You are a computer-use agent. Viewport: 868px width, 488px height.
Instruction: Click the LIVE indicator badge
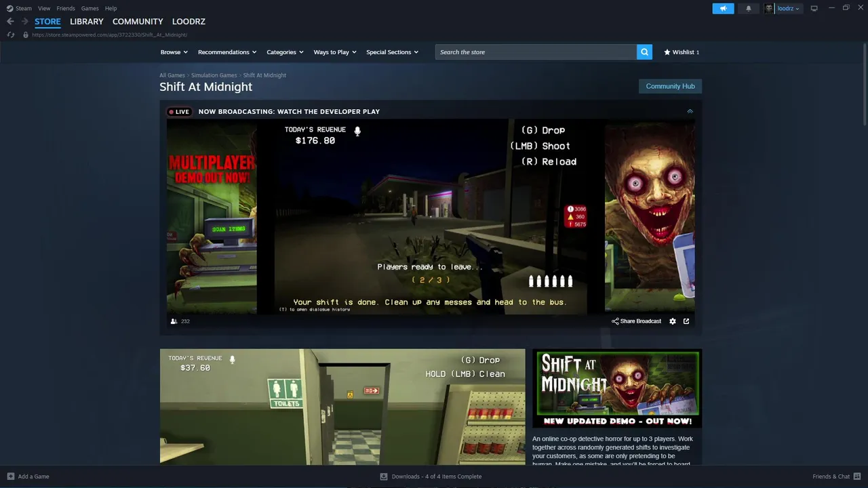coord(180,112)
